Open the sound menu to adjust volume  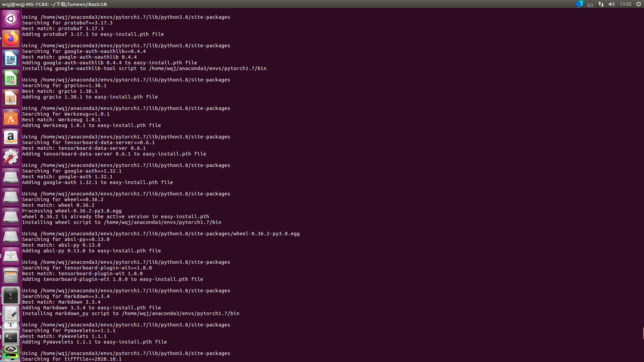click(x=611, y=4)
